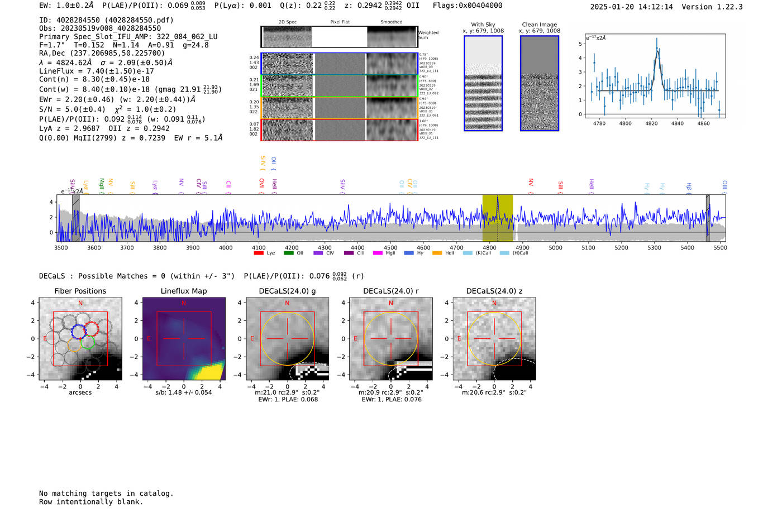Open the Clean Image thumbnail
The width and height of the screenshot is (782, 532).
(540, 83)
